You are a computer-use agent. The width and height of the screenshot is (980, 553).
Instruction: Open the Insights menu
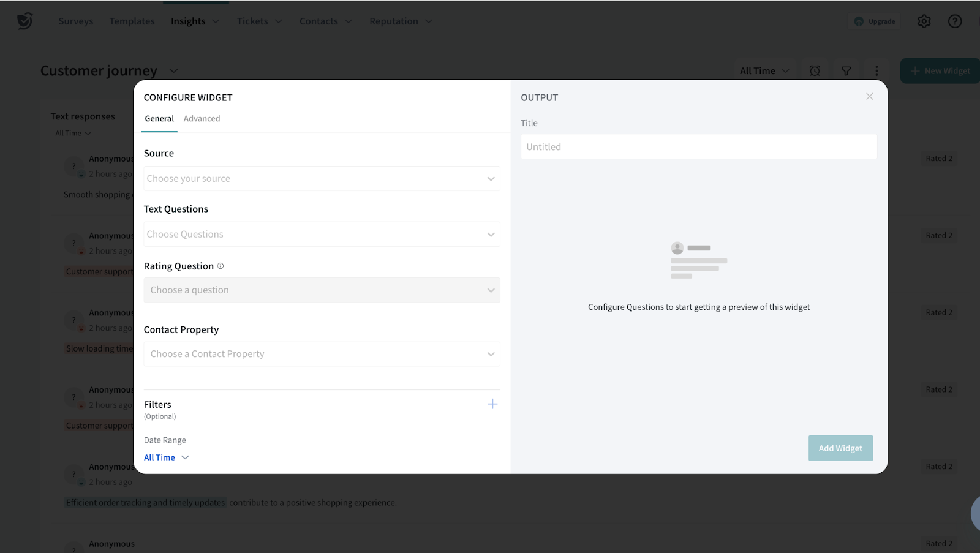pos(194,21)
